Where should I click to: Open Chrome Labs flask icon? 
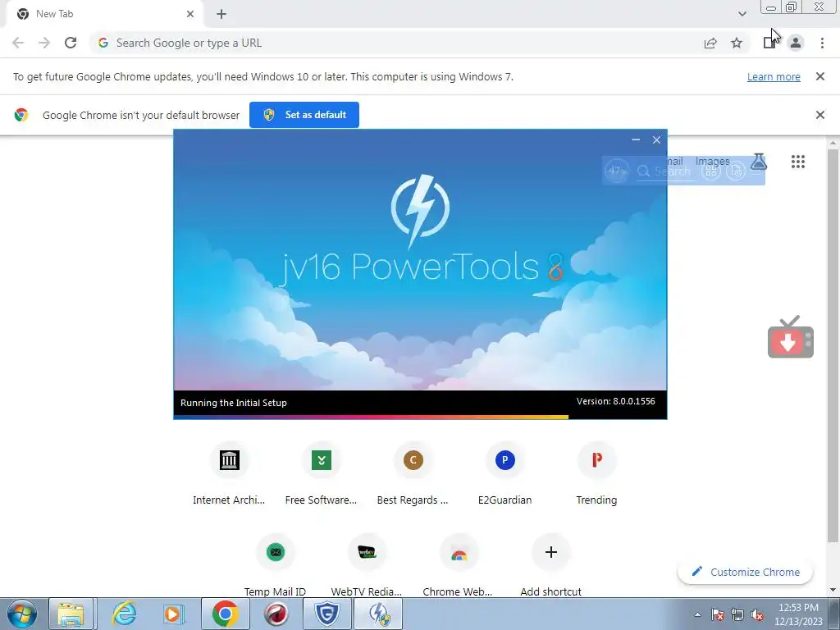pyautogui.click(x=759, y=162)
